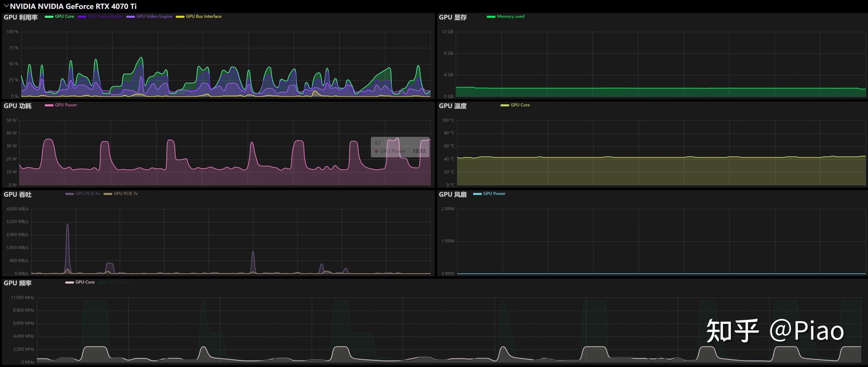Click the GPU 功耗 panel title
Viewport: 868px width, 367px height.
coord(17,106)
